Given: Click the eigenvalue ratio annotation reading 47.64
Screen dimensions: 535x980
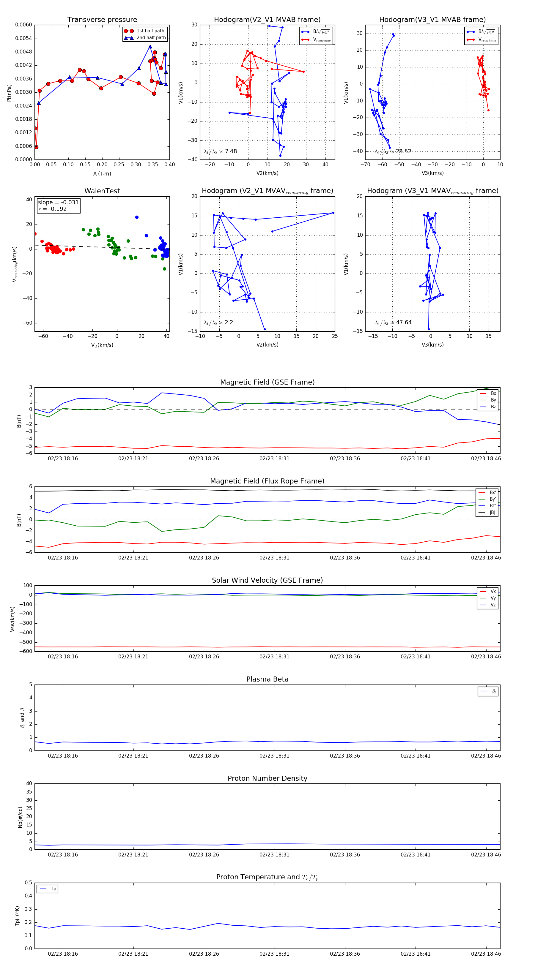Looking at the screenshot, I should pos(393,323).
